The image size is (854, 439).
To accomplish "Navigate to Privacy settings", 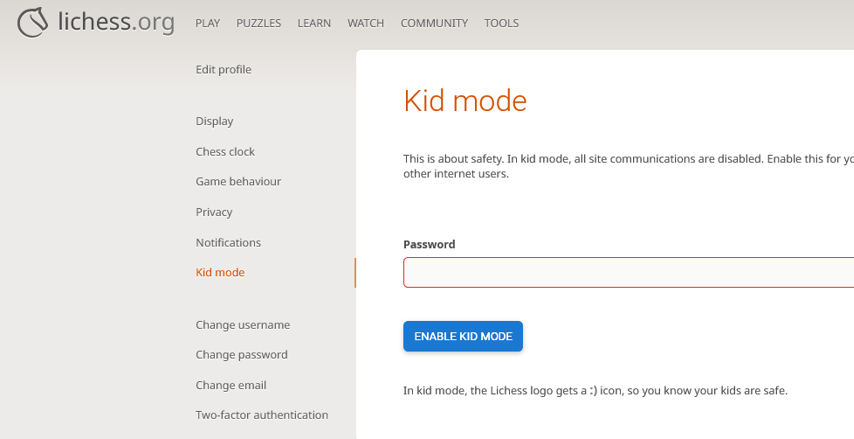I will 214,212.
